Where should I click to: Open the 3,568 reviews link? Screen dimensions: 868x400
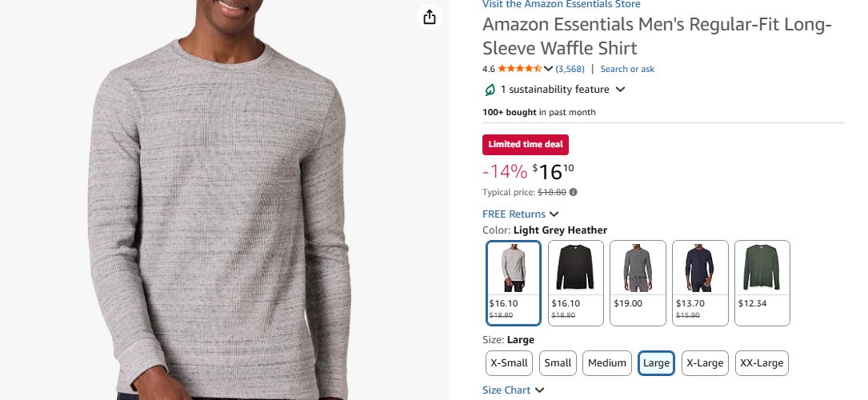[570, 69]
